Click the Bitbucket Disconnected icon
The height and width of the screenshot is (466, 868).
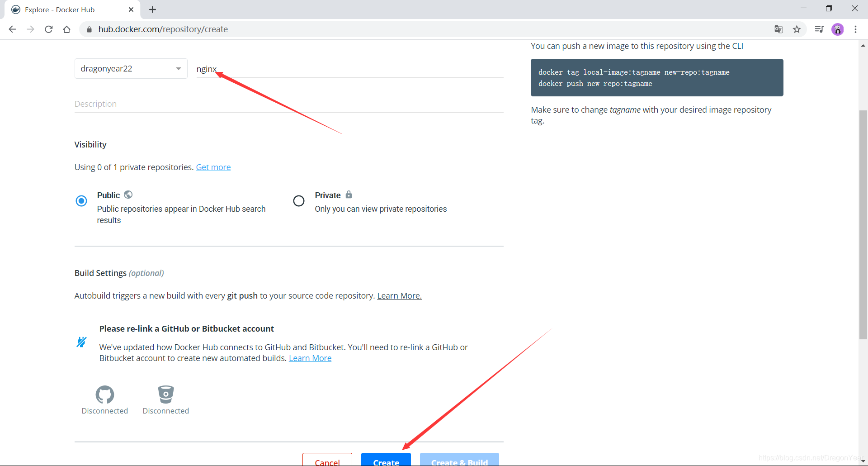(166, 395)
